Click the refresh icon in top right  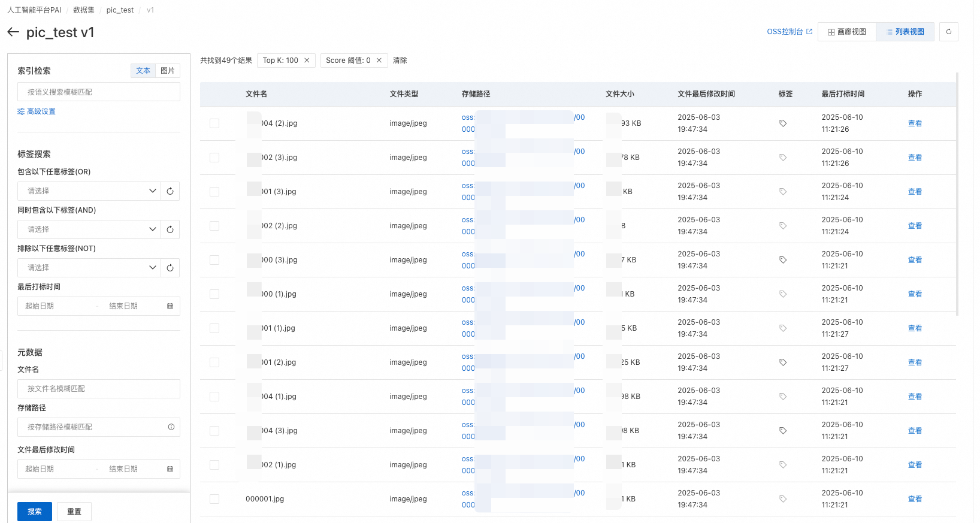949,32
